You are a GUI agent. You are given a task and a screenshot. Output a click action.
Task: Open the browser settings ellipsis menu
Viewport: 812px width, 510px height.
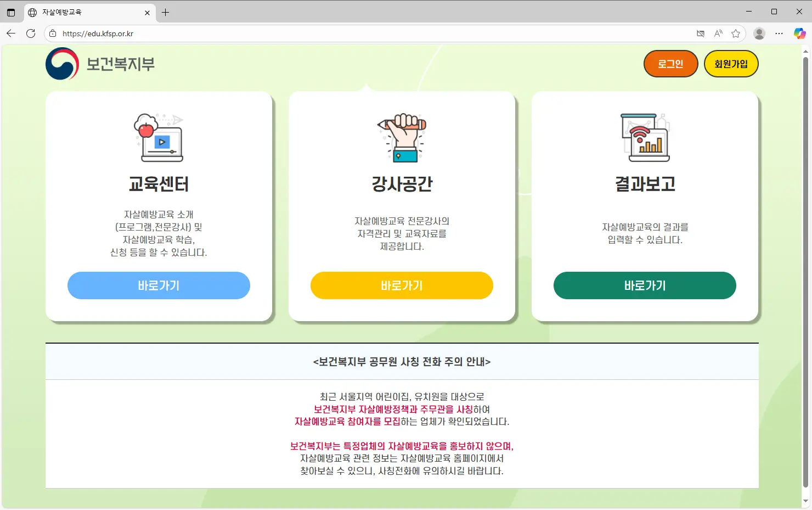click(x=779, y=33)
